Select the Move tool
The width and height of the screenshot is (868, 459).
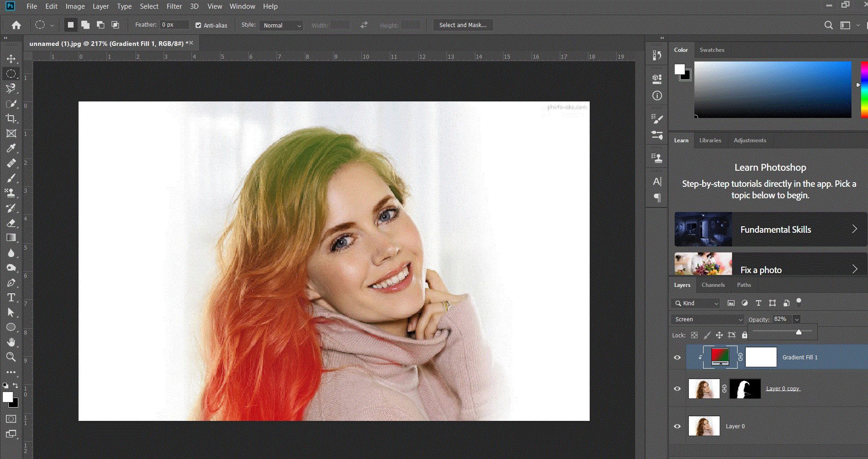tap(11, 59)
